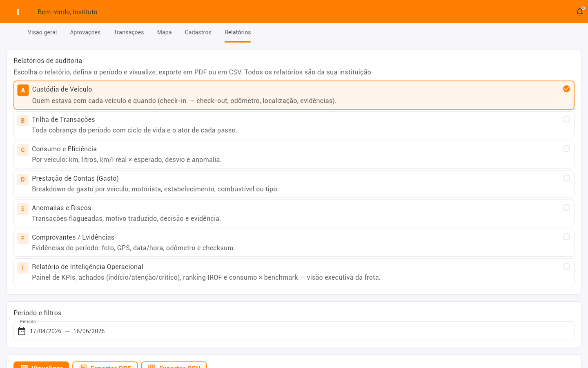Select the Relatório de Inteligência Operacional radio button
This screenshot has width=588, height=368.
tap(567, 266)
